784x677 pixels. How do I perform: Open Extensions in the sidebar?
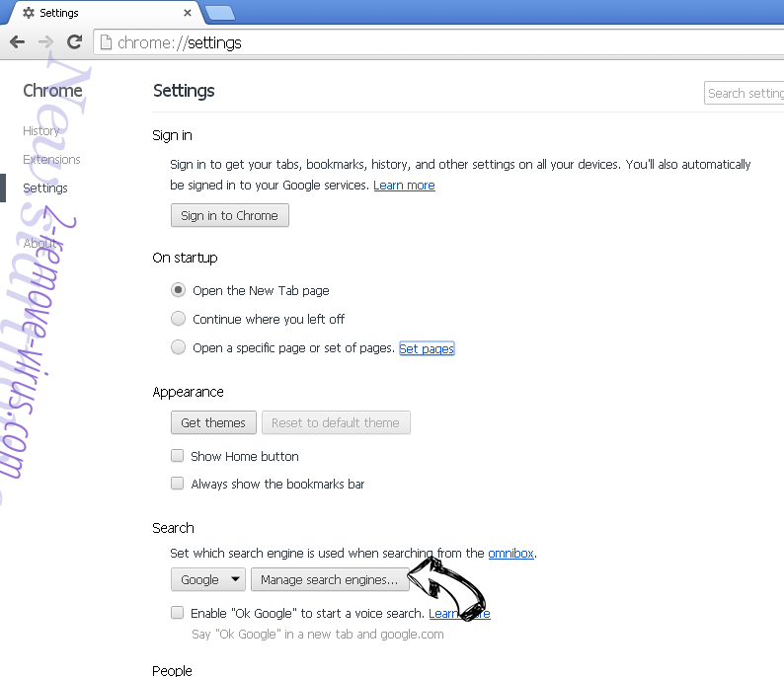(51, 160)
